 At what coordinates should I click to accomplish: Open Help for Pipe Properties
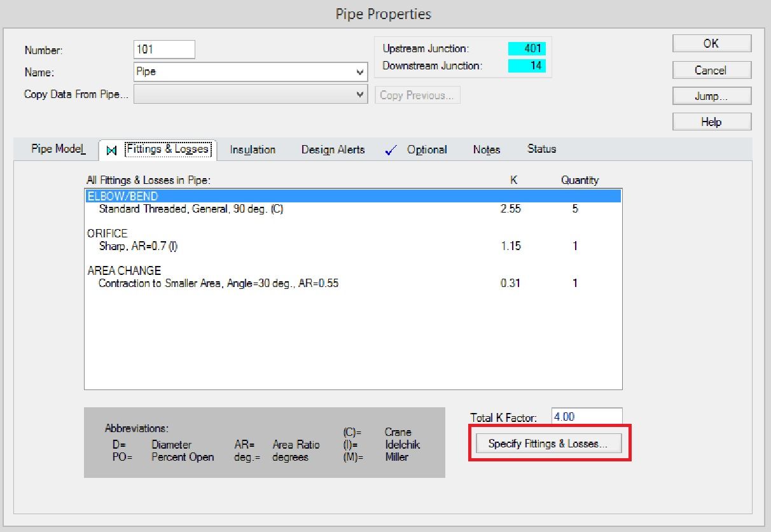[x=712, y=122]
